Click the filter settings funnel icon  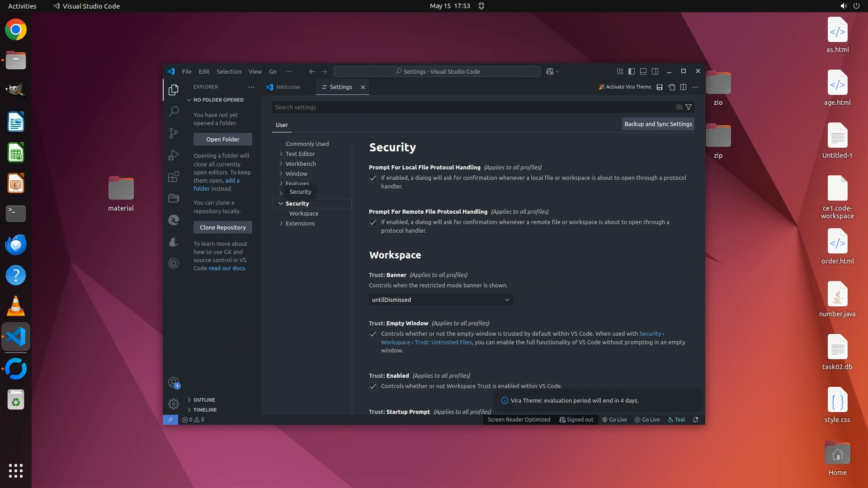[689, 107]
